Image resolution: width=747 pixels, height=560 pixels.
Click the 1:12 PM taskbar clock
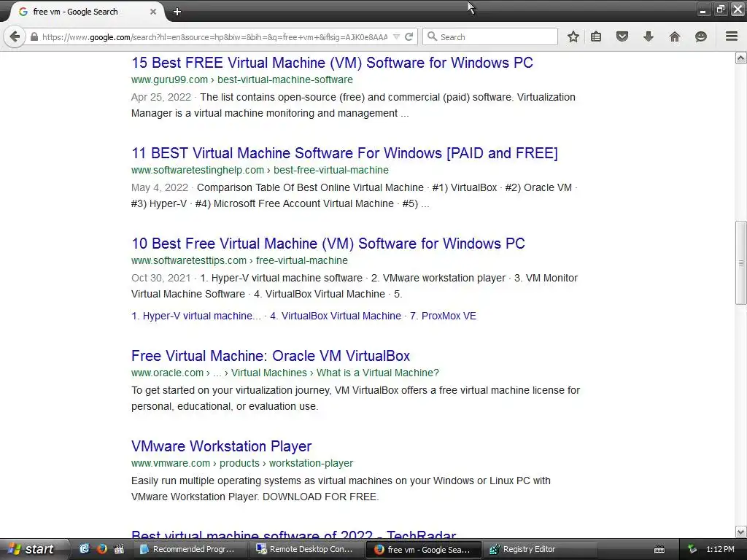click(720, 549)
